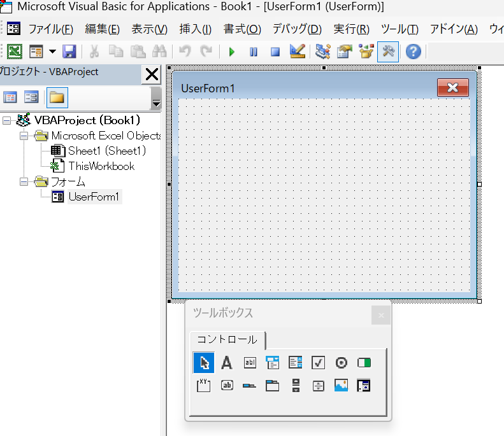Select VBAProject (Book1) in the tree
The image size is (504, 436).
click(x=87, y=120)
